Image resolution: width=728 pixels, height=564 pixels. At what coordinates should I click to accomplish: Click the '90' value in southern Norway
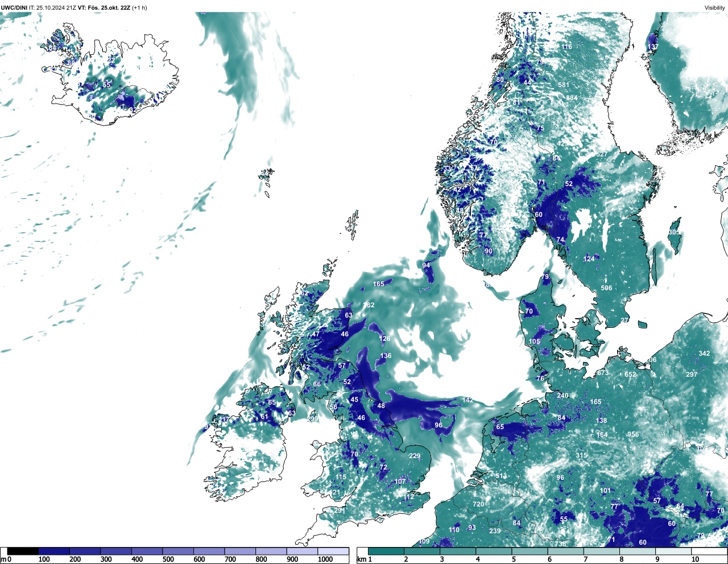click(489, 251)
